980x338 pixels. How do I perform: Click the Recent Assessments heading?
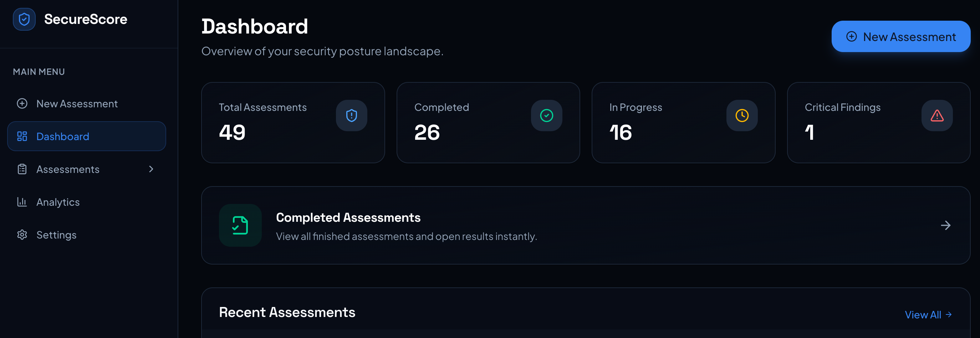(x=287, y=312)
